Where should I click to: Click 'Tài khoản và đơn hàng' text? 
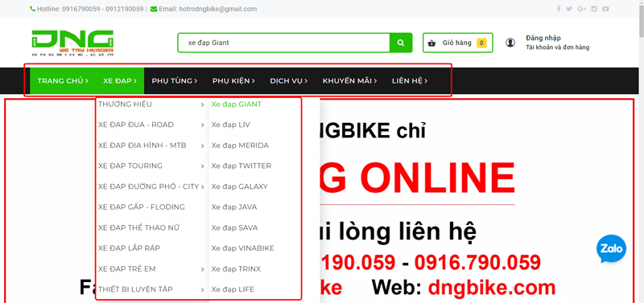(557, 47)
